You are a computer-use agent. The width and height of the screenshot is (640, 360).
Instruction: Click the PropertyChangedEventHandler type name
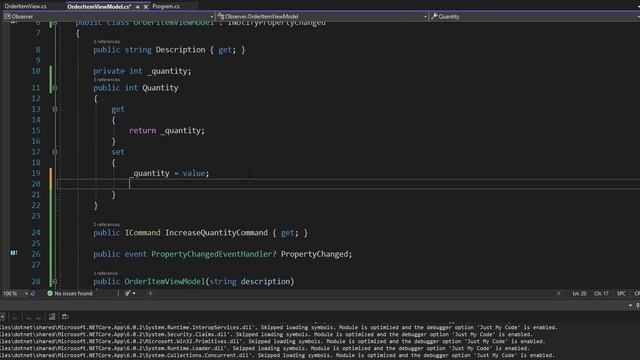[x=211, y=254]
